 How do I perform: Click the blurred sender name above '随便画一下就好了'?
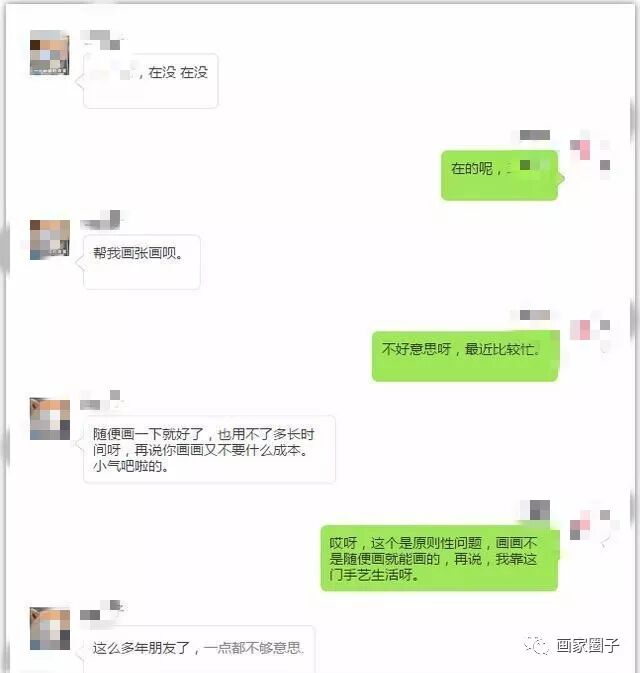101,400
